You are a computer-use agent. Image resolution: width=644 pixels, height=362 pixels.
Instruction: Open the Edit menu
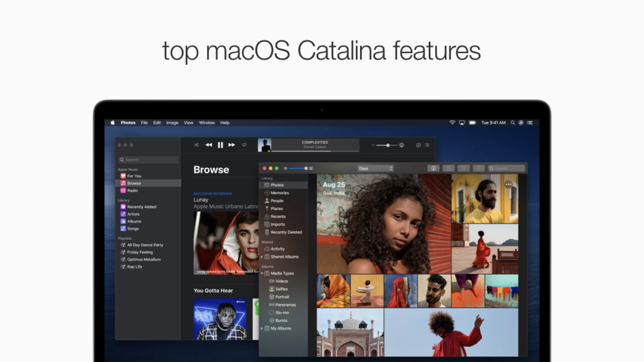pos(157,123)
